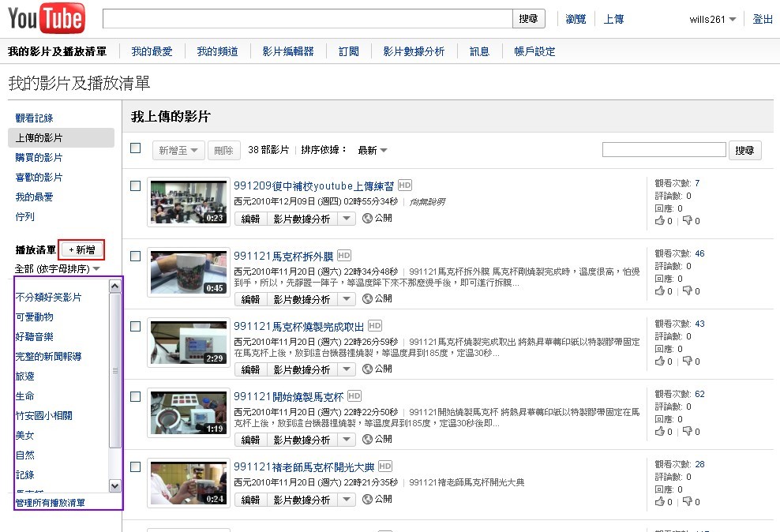The height and width of the screenshot is (532, 780).
Task: Click the + 新增 playlist button
Action: click(x=81, y=249)
